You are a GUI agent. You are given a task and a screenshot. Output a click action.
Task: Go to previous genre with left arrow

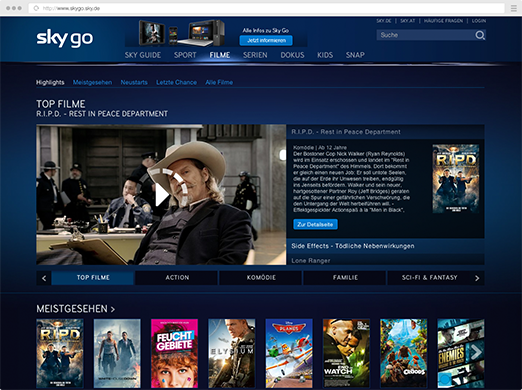(44, 278)
